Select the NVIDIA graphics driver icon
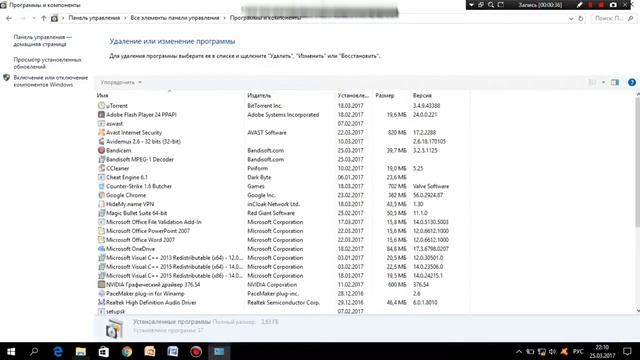The height and width of the screenshot is (360, 640). [101, 284]
